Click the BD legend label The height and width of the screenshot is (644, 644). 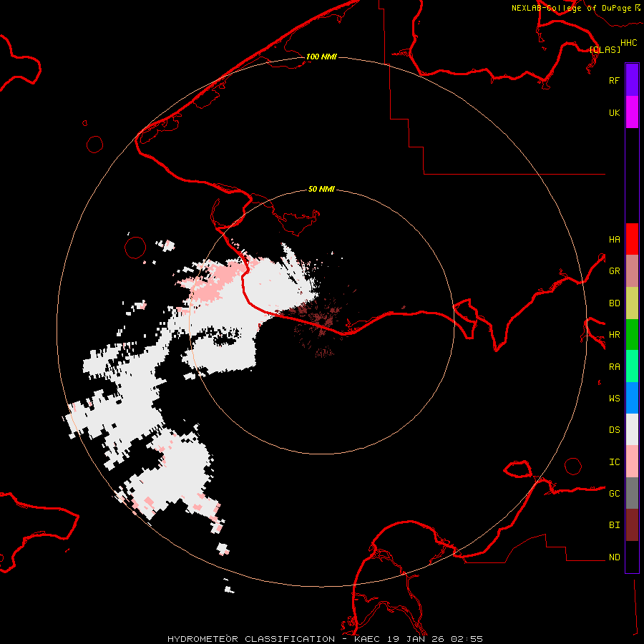[x=614, y=303]
